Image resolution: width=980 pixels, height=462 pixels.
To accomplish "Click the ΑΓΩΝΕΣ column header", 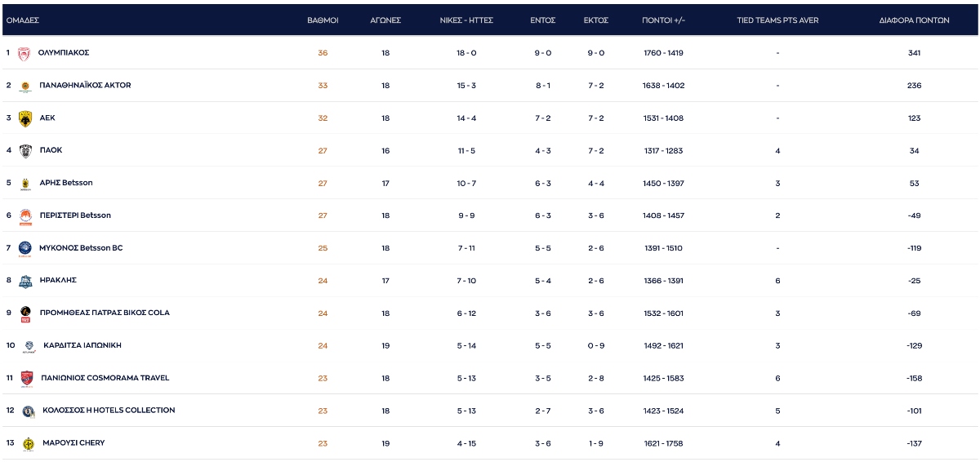I will click(x=385, y=20).
